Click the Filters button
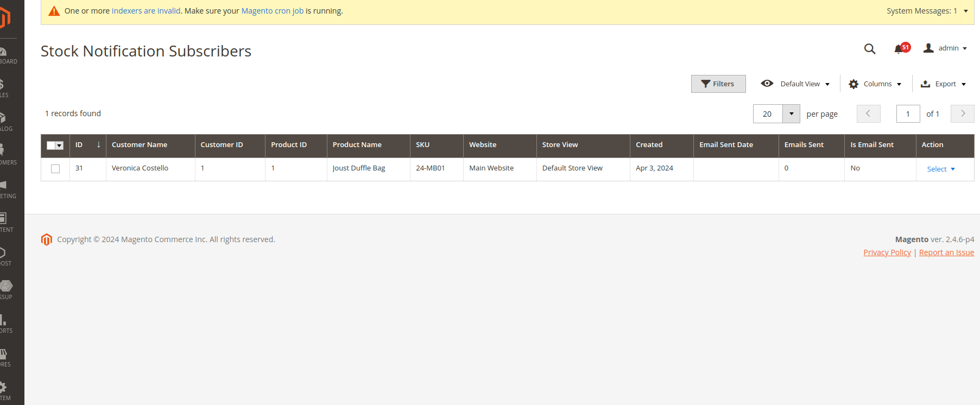980x405 pixels. [x=718, y=84]
